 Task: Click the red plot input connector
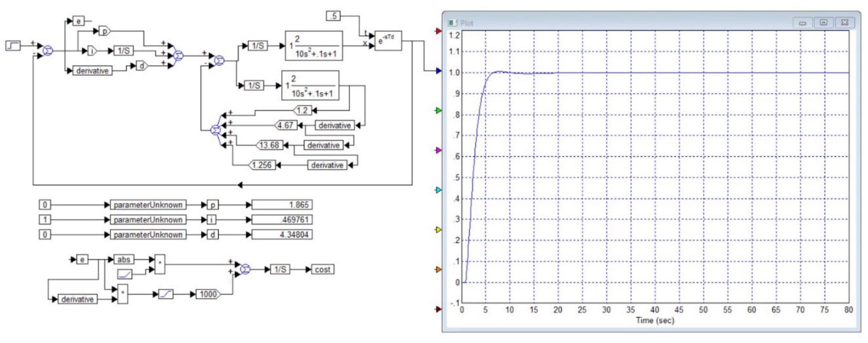coord(438,31)
